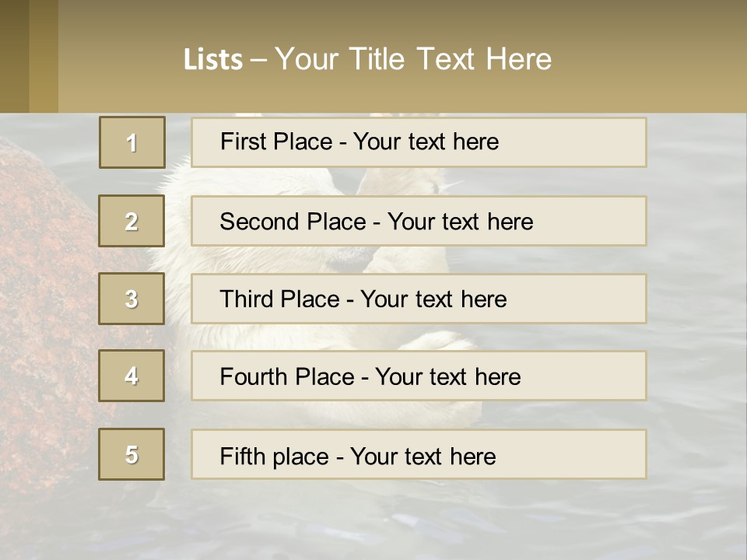Click the dark brown stripe at top-left corner
Screen dimensions: 747x560
[x=14, y=54]
